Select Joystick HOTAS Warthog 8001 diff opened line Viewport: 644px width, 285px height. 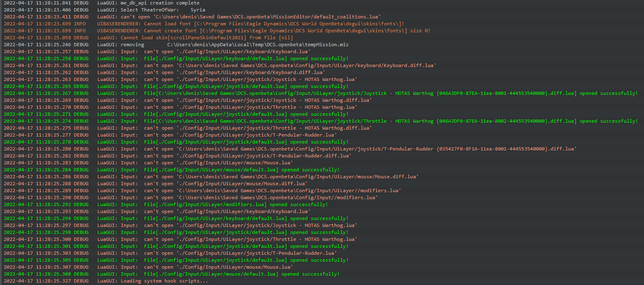click(x=320, y=93)
